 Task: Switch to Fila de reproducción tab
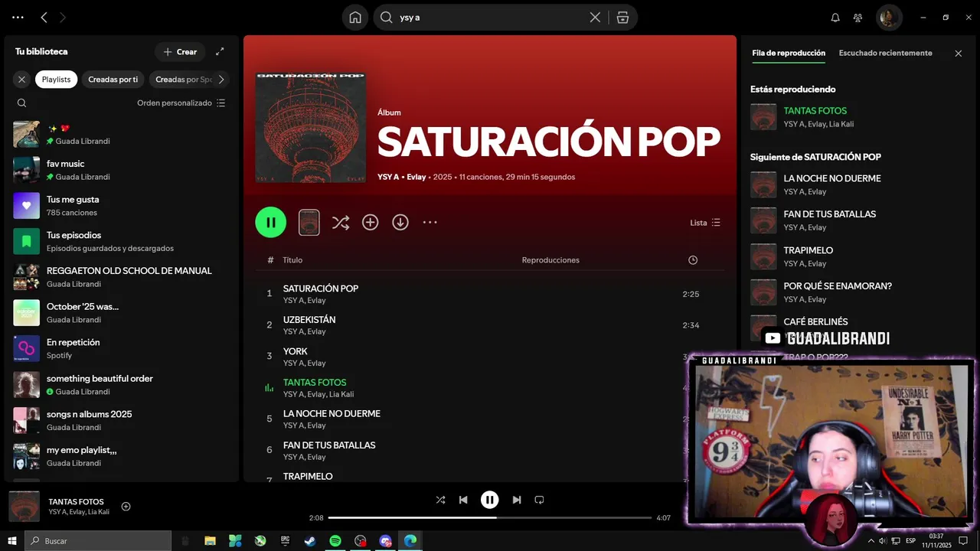pos(789,54)
